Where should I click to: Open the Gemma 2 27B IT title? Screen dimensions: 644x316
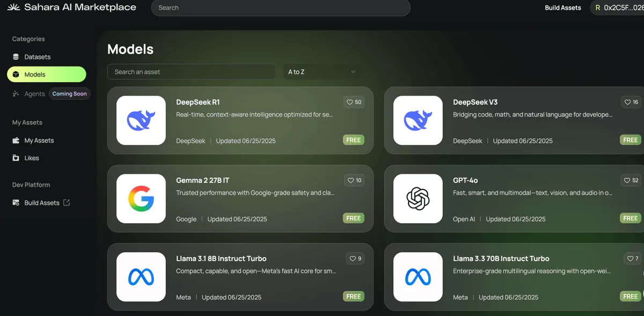click(203, 180)
